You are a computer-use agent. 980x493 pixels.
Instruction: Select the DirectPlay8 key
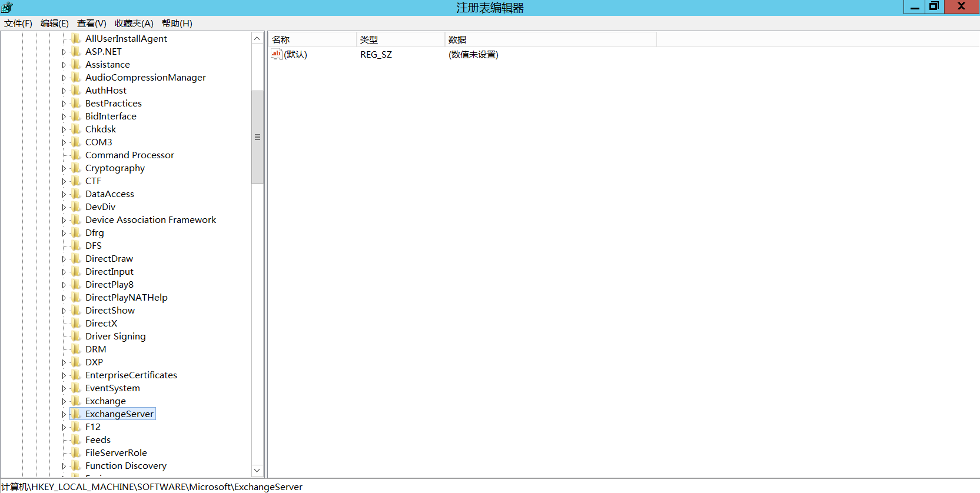(x=109, y=285)
